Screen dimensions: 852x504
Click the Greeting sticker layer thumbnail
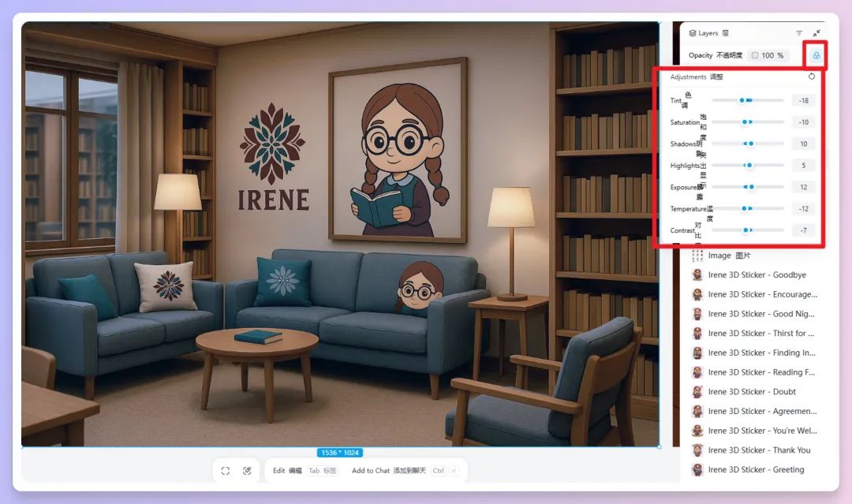[x=697, y=470]
